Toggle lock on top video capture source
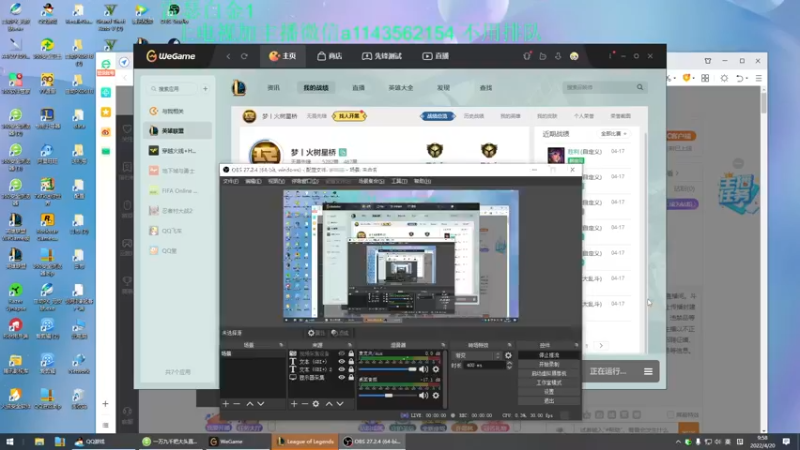The image size is (800, 450). click(351, 353)
